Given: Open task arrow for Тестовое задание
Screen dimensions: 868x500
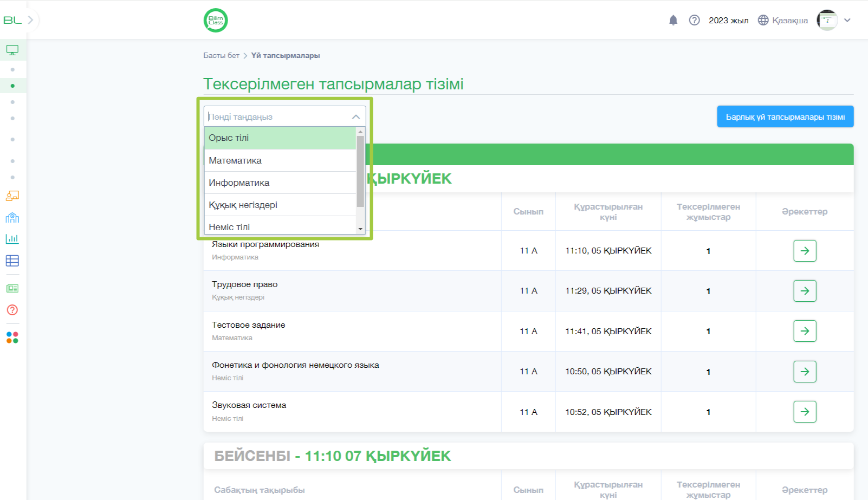Looking at the screenshot, I should pos(805,331).
